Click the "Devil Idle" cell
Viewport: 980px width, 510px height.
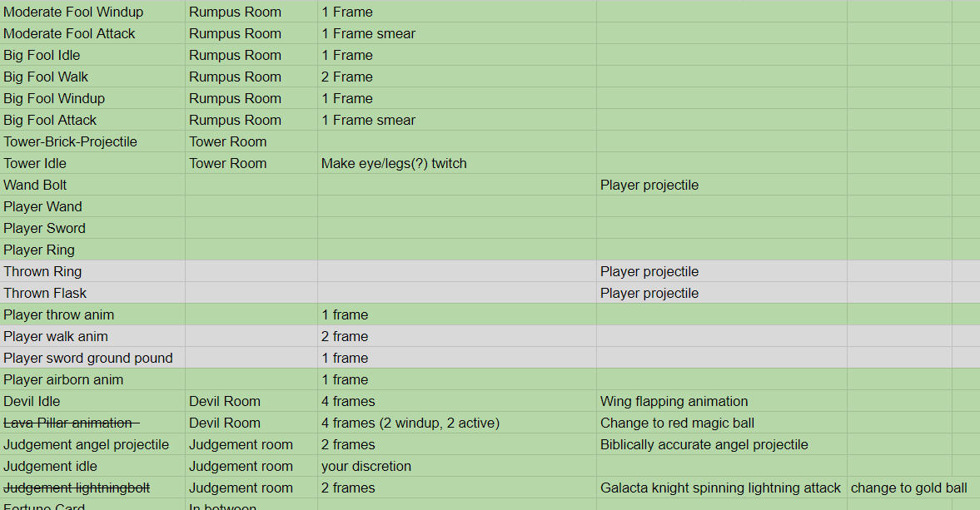(32, 401)
